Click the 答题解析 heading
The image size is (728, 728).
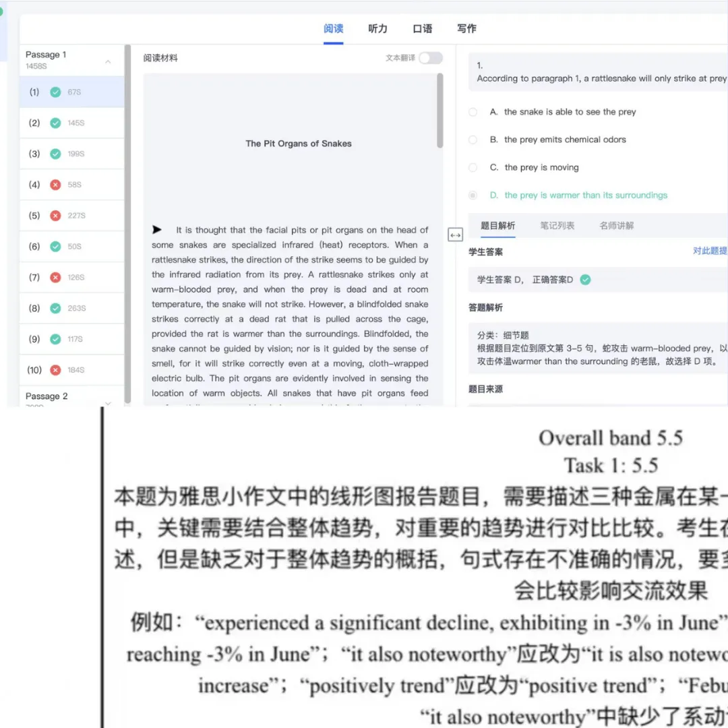pos(485,307)
